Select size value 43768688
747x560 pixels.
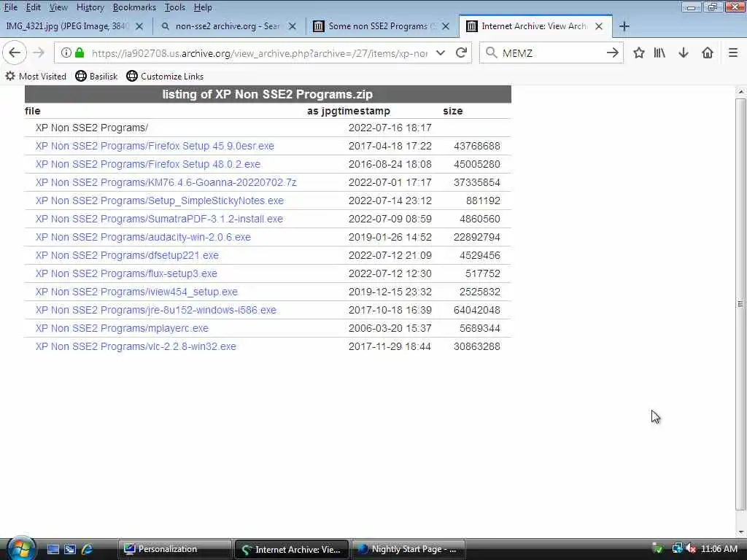477,146
